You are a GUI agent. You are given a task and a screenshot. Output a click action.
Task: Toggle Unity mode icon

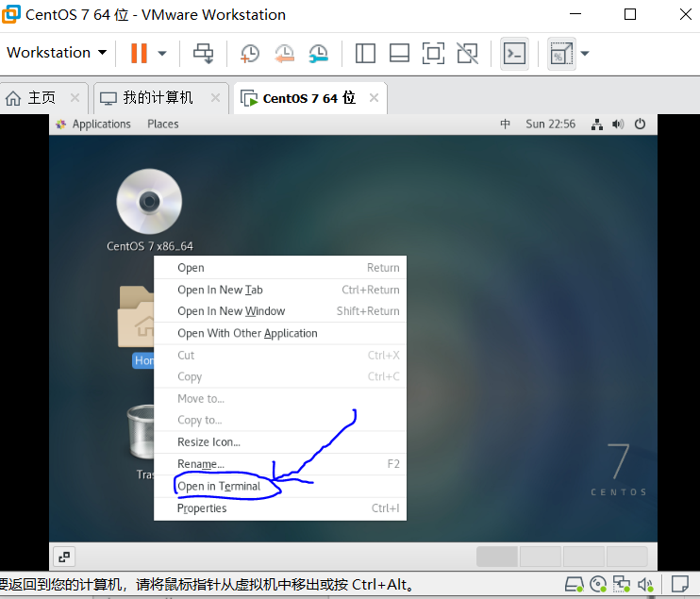(x=467, y=53)
